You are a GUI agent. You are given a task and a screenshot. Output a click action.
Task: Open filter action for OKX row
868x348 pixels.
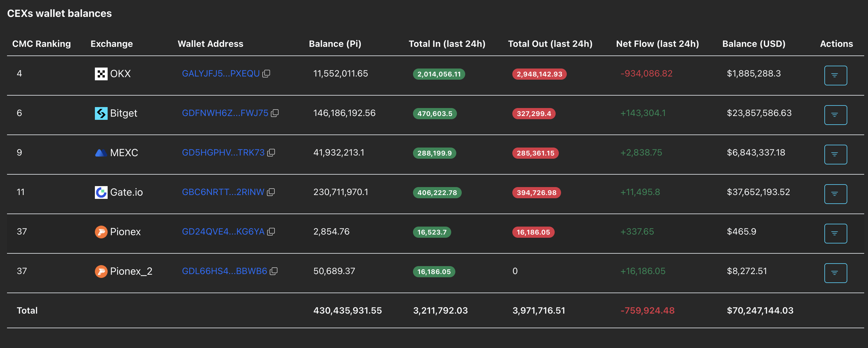pos(835,76)
